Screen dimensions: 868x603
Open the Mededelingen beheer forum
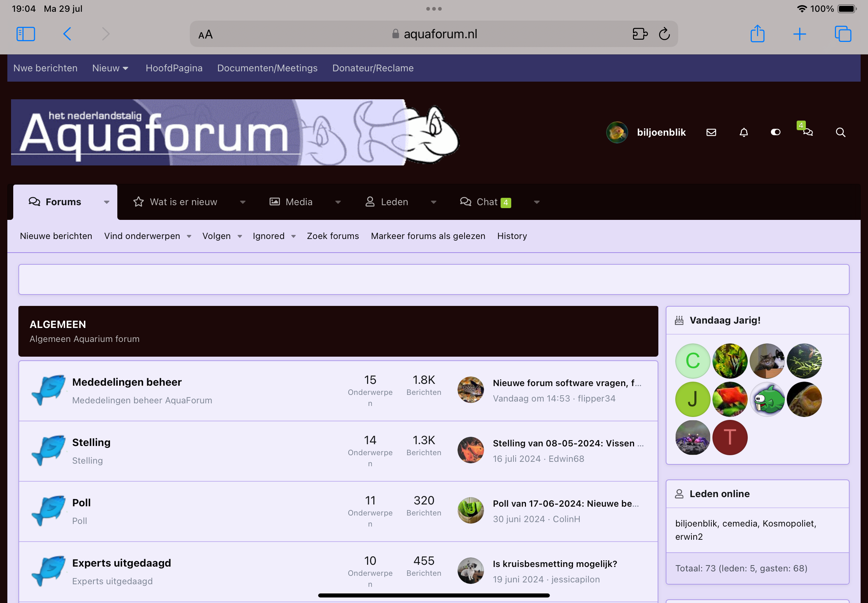[127, 382]
